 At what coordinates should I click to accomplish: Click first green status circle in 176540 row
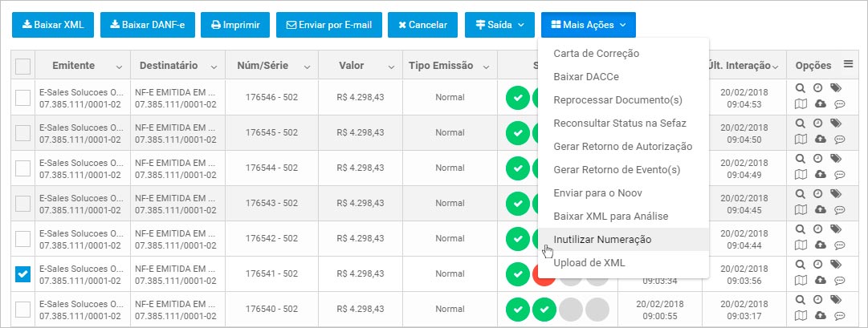click(518, 310)
